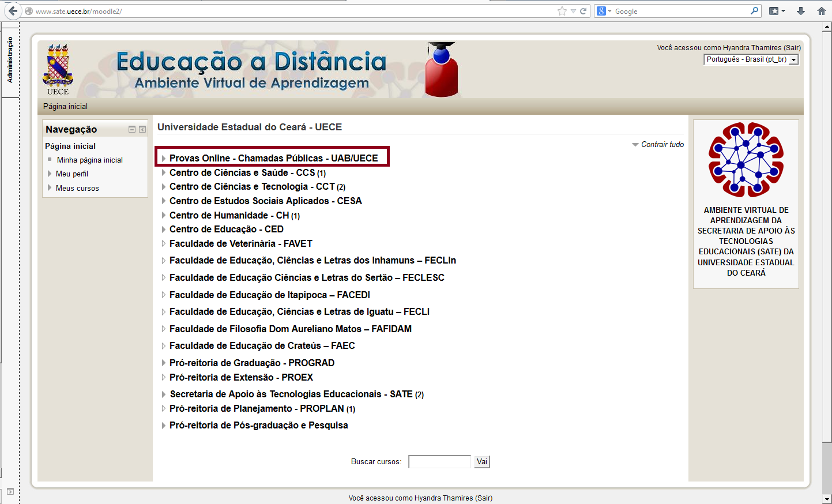Open the Administração docked side tab
This screenshot has width=832, height=504.
9,60
